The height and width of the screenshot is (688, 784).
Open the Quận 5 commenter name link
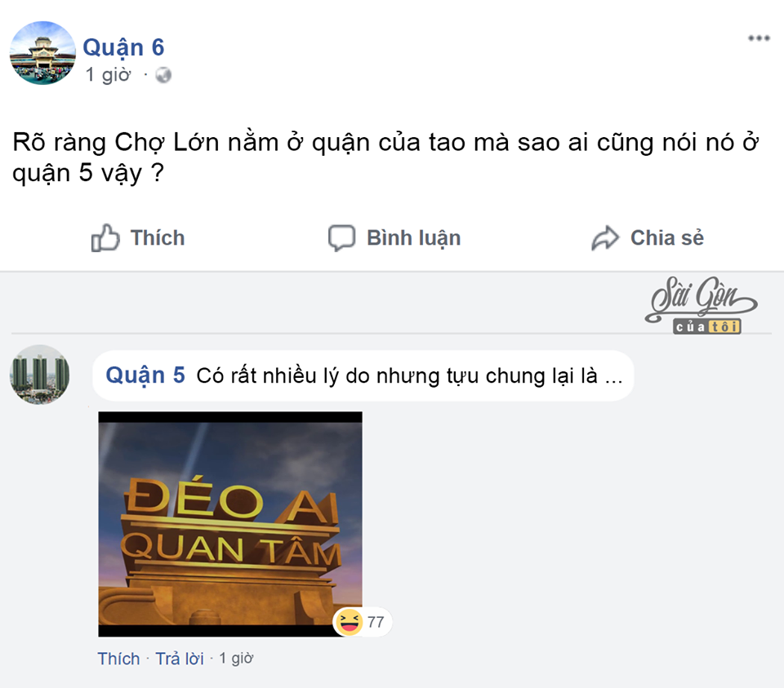tap(145, 375)
